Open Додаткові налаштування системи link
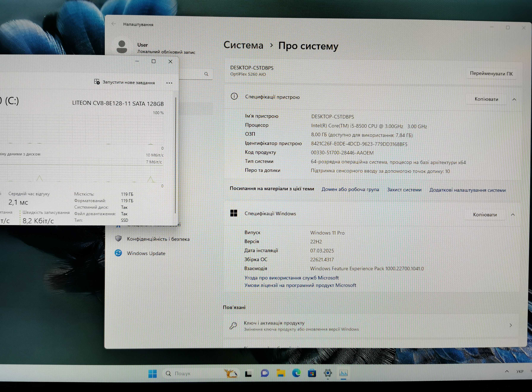Viewport: 532px width, 392px height. click(467, 190)
